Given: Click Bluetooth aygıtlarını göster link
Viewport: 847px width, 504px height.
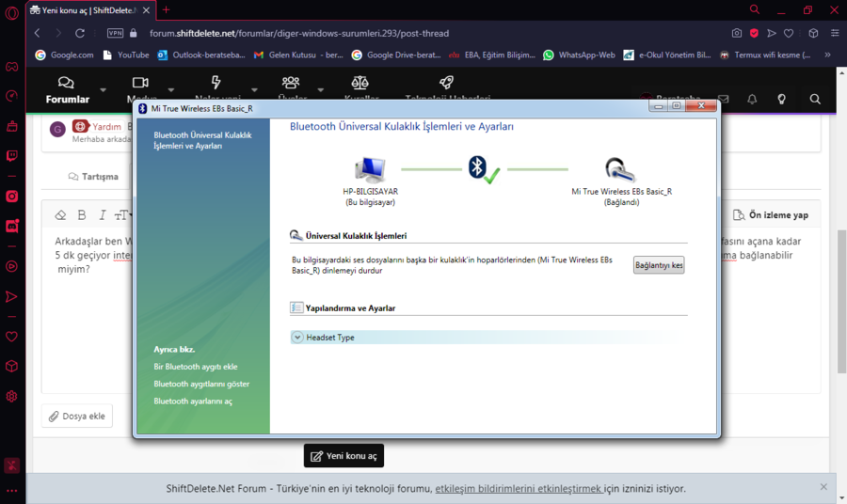Looking at the screenshot, I should pyautogui.click(x=201, y=384).
